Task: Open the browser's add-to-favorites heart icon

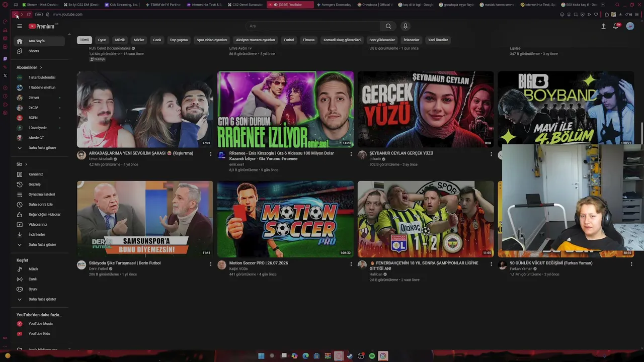Action: pyautogui.click(x=596, y=15)
